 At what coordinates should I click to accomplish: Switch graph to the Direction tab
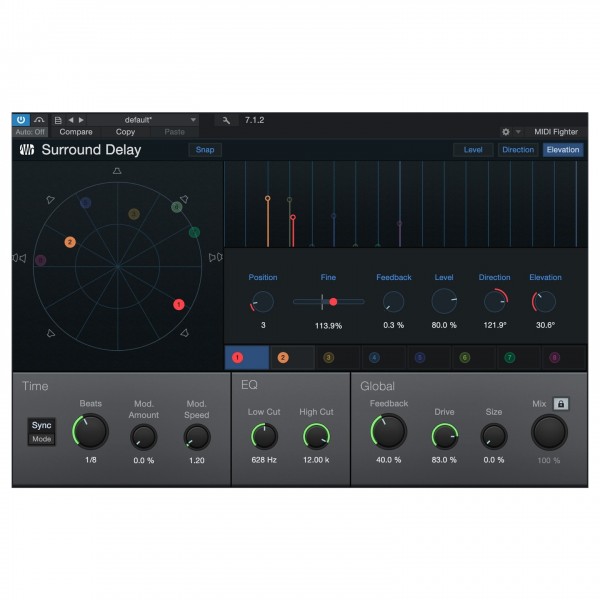click(518, 150)
